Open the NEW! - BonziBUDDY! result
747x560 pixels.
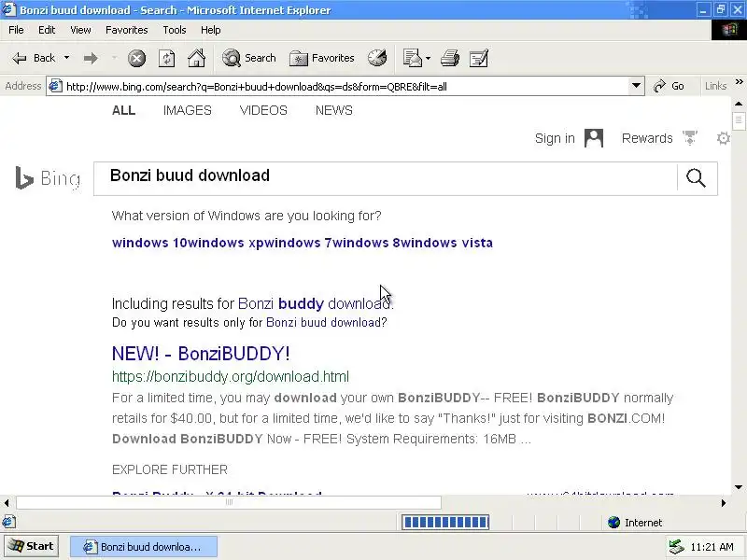click(201, 354)
